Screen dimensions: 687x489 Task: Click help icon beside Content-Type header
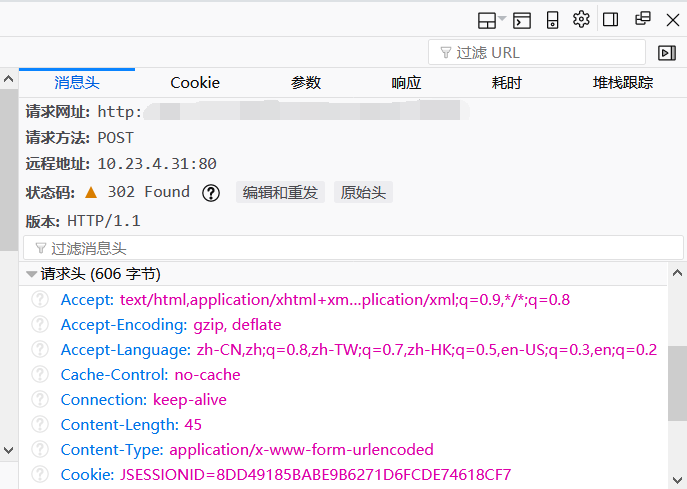40,449
